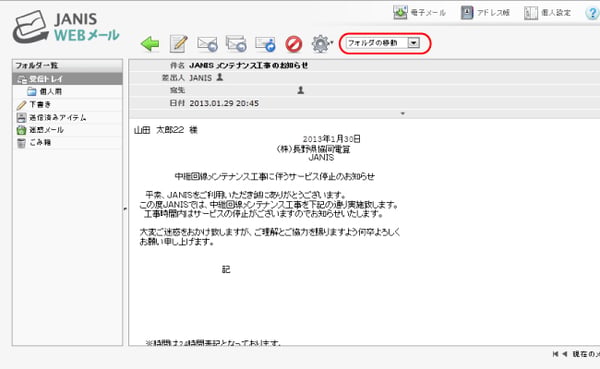Open the 下書き folder

tap(34, 104)
